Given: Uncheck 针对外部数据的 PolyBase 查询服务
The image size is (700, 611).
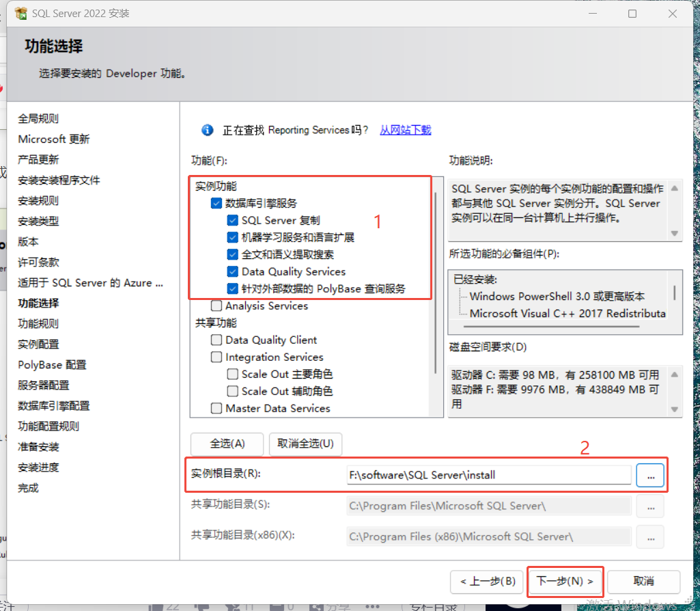Looking at the screenshot, I should click(x=232, y=288).
